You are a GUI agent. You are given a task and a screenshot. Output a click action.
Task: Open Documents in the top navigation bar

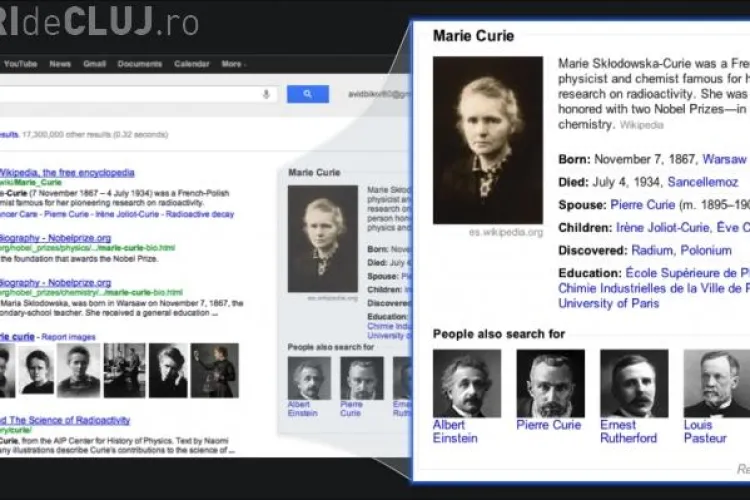click(x=140, y=64)
